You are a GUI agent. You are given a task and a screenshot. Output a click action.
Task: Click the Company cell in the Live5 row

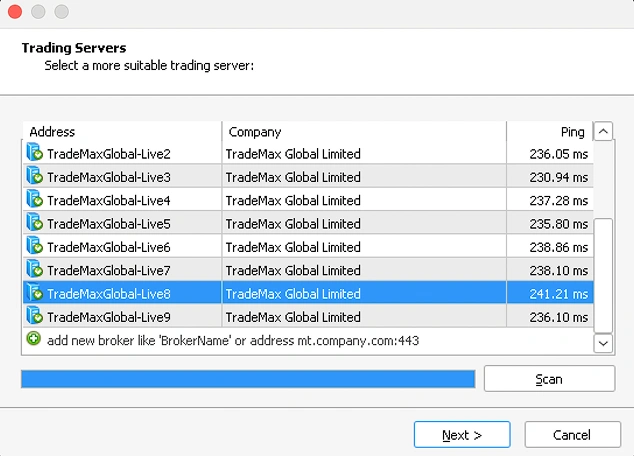point(364,223)
